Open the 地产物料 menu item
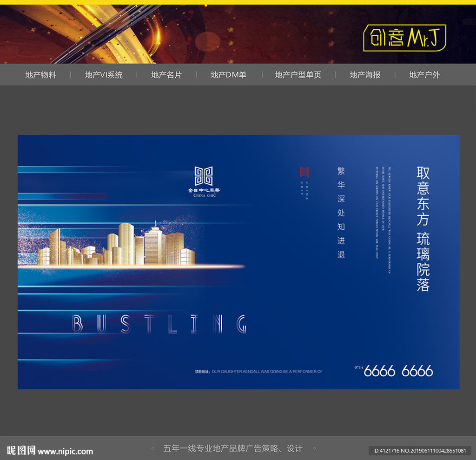The height and width of the screenshot is (460, 476). pyautogui.click(x=41, y=75)
